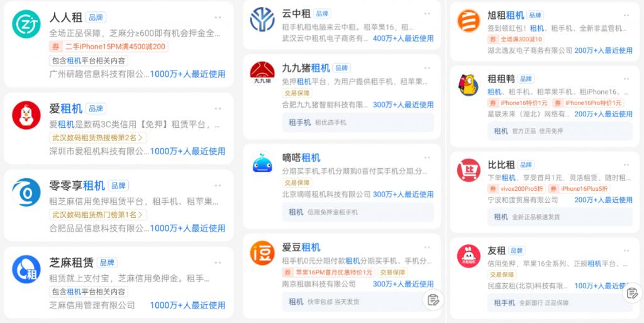Open the more options dots for 九九猪租机
Image resolution: width=644 pixels, height=323 pixels.
(x=427, y=68)
